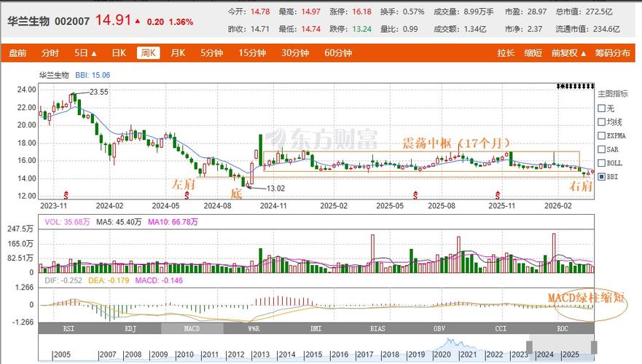Click the 总市值 272.5亿 value
Screen dimensions: 642x364
599,12
